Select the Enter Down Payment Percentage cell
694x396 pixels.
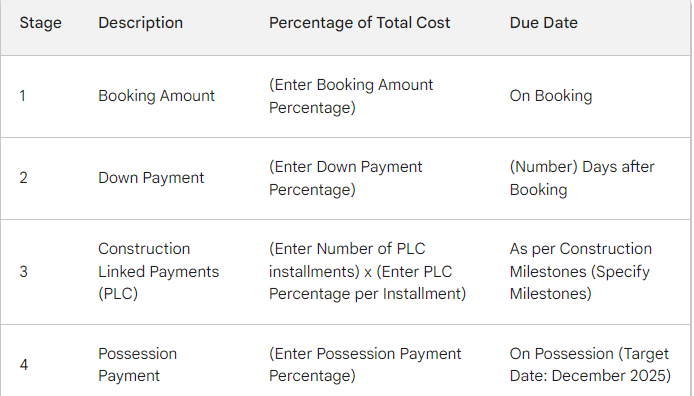pos(346,178)
